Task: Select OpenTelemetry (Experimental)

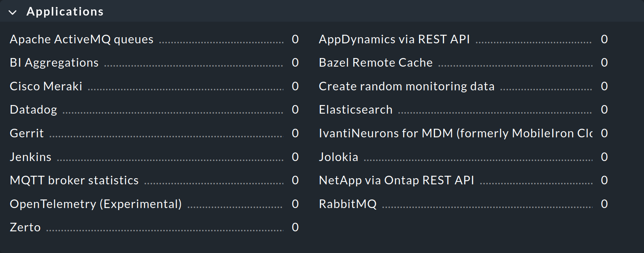Action: pyautogui.click(x=95, y=204)
